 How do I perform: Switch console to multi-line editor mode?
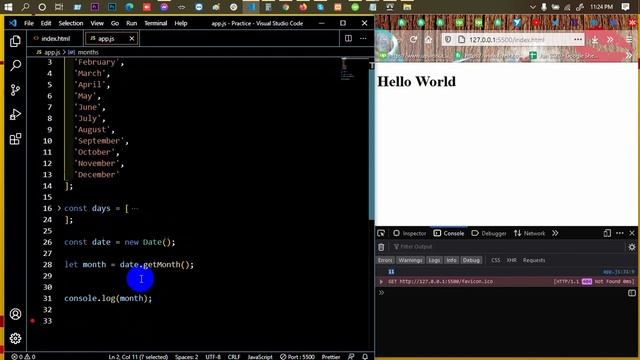[631, 293]
